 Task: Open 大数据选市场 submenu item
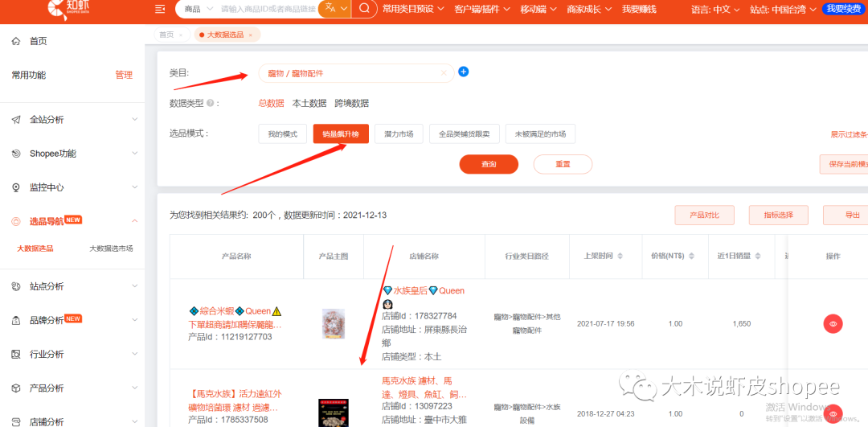pos(111,248)
